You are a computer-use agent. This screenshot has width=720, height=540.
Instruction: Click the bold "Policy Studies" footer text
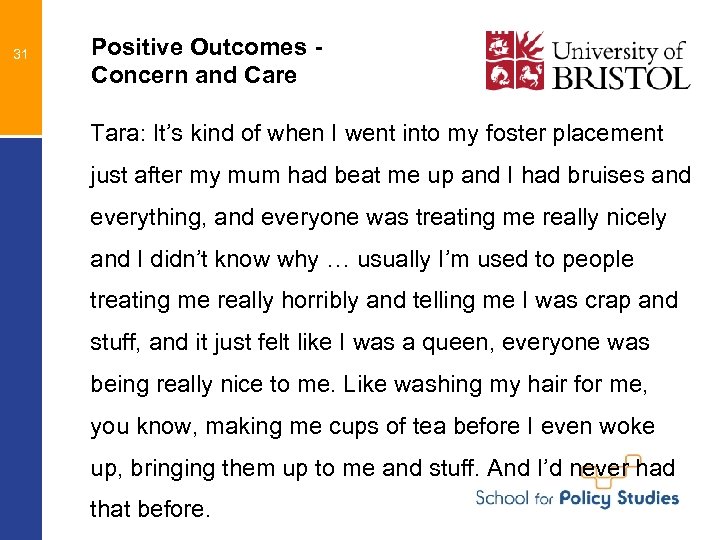click(619, 498)
